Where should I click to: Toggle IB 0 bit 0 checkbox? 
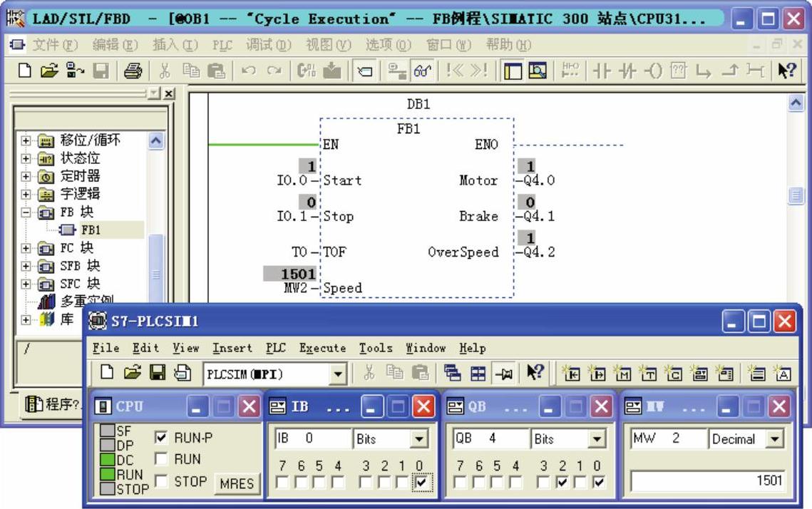(421, 483)
